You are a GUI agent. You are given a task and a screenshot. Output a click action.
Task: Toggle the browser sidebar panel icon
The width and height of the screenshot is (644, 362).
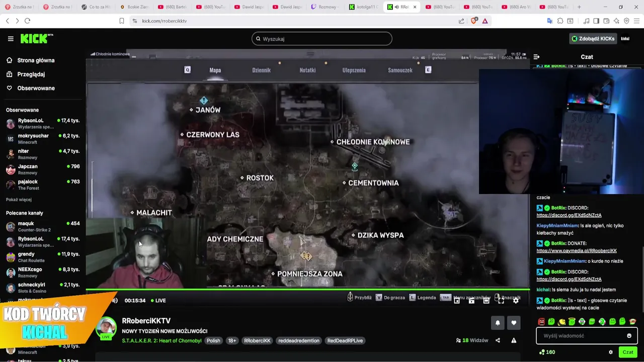(596, 21)
